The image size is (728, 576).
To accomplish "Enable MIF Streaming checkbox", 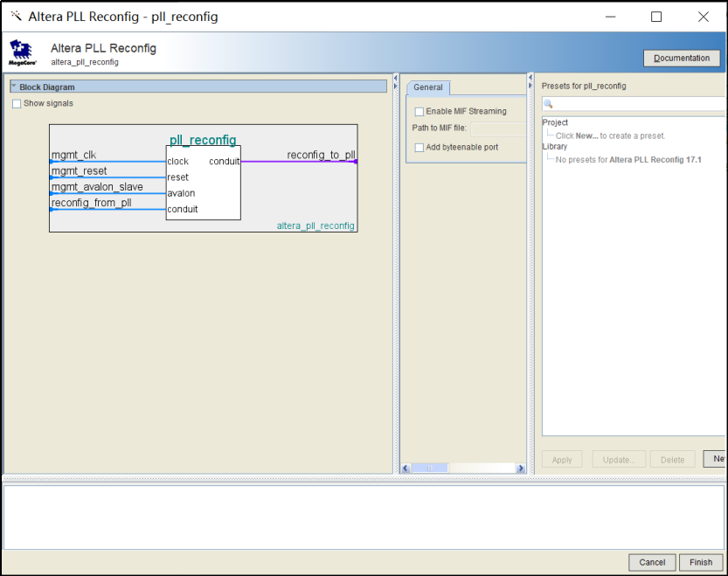I will [419, 112].
